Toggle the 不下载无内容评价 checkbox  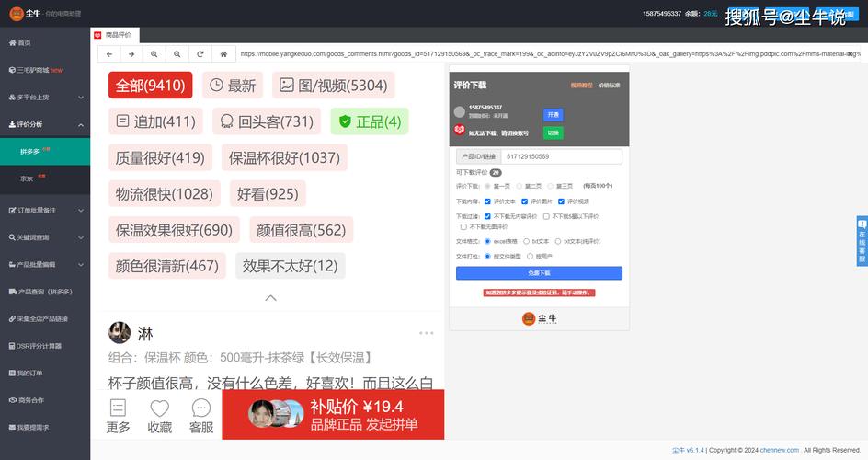click(x=487, y=216)
